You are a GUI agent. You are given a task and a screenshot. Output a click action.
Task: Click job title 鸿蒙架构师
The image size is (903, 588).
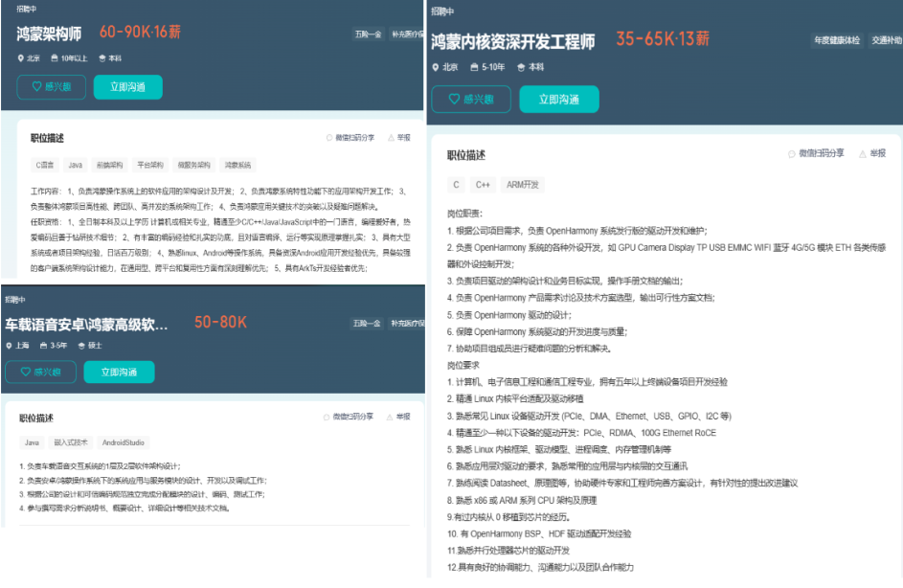tap(49, 34)
